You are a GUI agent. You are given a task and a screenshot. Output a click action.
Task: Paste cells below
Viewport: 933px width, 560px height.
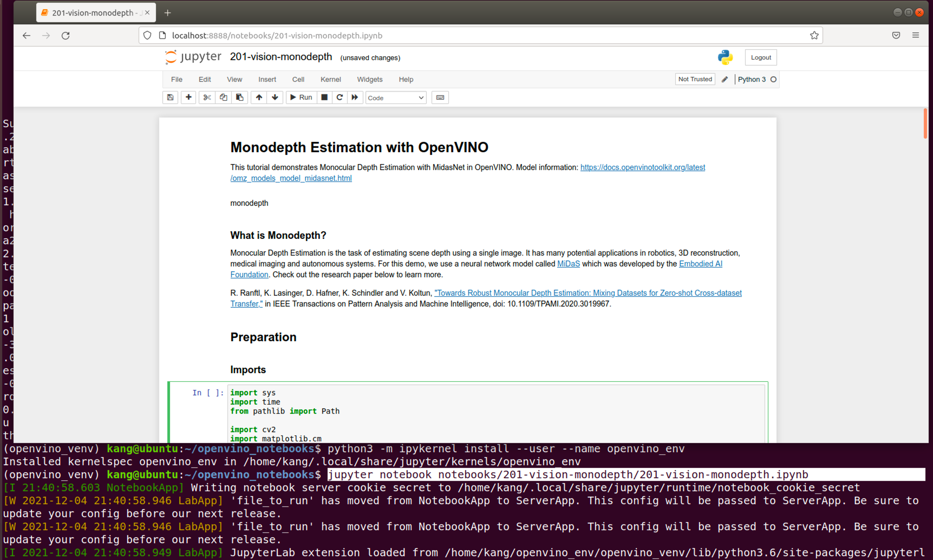click(x=240, y=97)
